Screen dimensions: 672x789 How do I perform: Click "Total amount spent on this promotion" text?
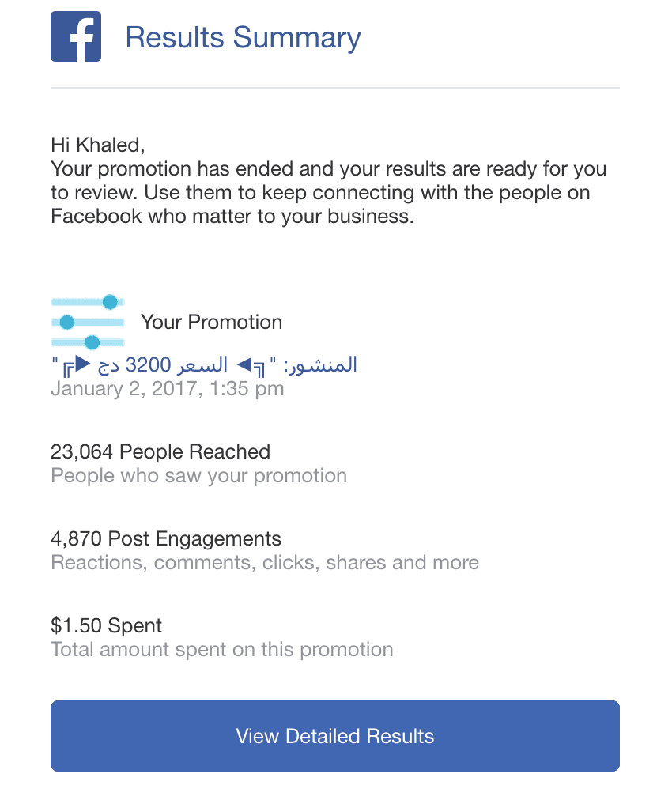(221, 649)
